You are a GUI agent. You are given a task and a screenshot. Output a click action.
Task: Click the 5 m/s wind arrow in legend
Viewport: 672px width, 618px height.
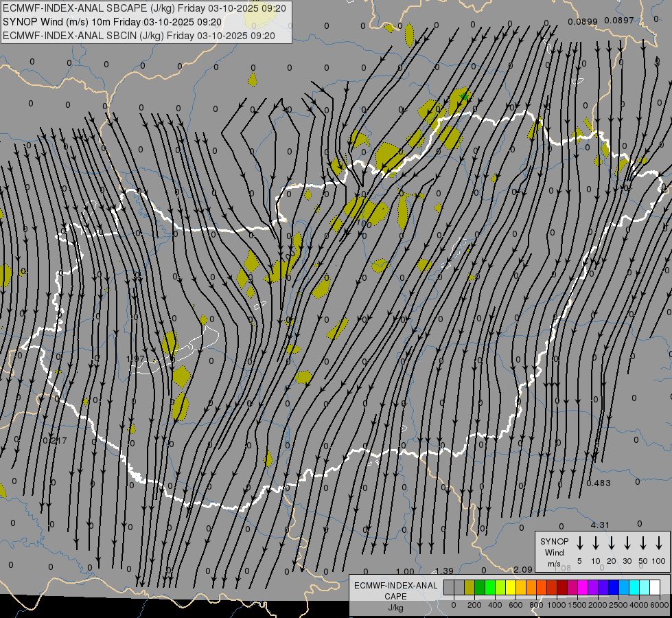click(x=580, y=543)
